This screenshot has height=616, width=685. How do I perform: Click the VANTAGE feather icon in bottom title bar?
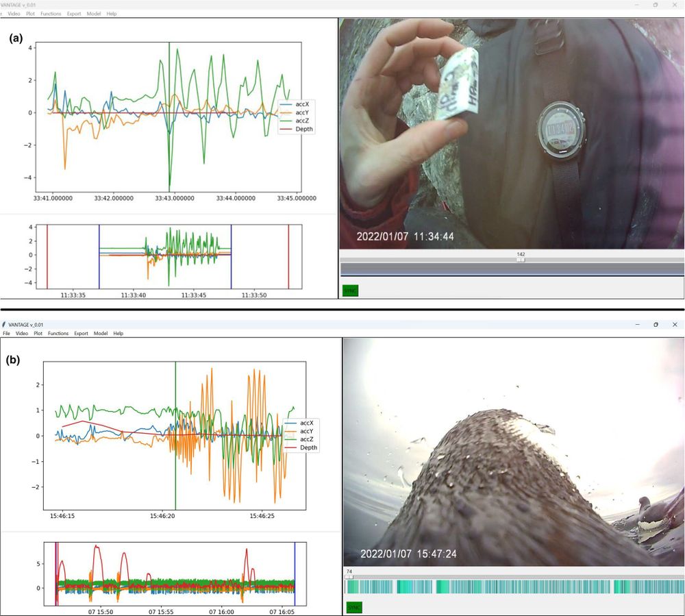point(4,325)
